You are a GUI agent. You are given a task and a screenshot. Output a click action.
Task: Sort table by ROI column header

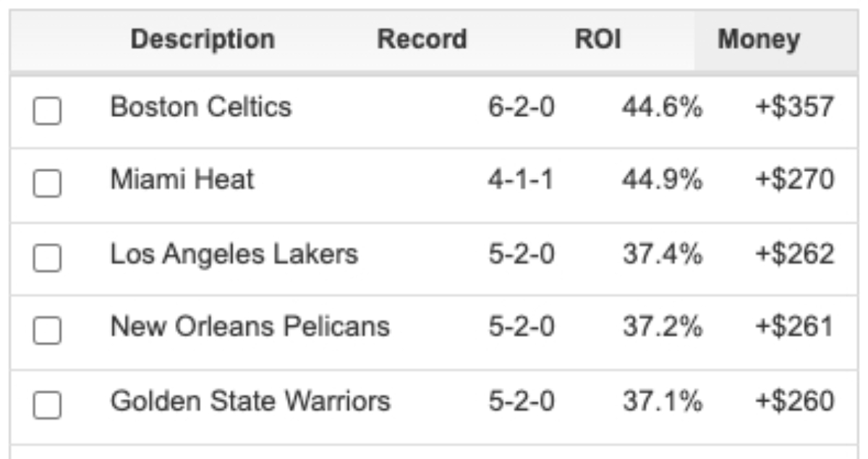[x=597, y=39]
